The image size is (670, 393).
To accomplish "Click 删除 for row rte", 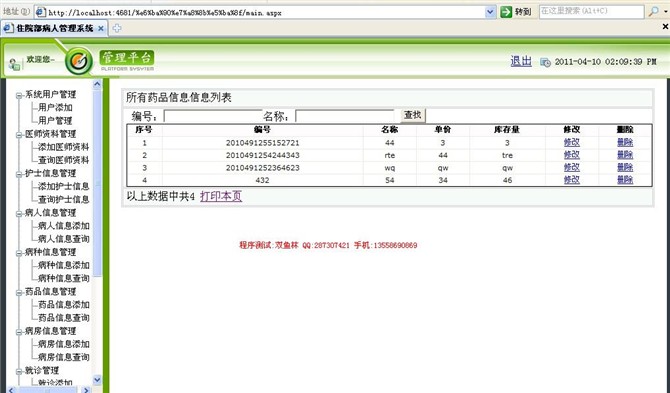I will pyautogui.click(x=625, y=155).
